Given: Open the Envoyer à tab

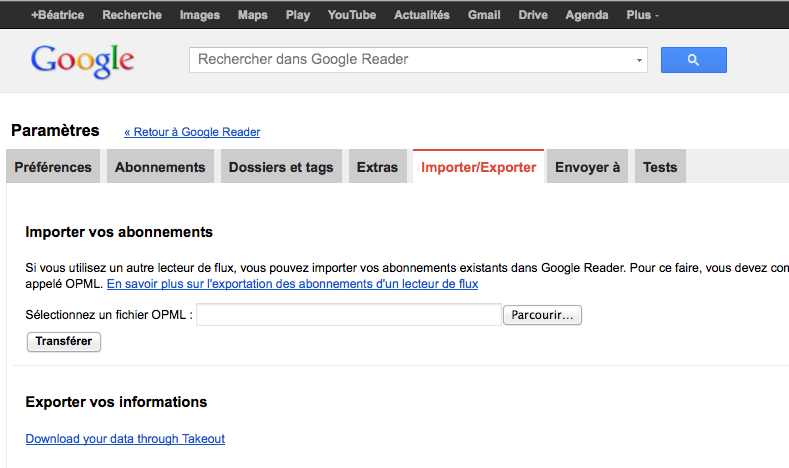Looking at the screenshot, I should (x=587, y=167).
